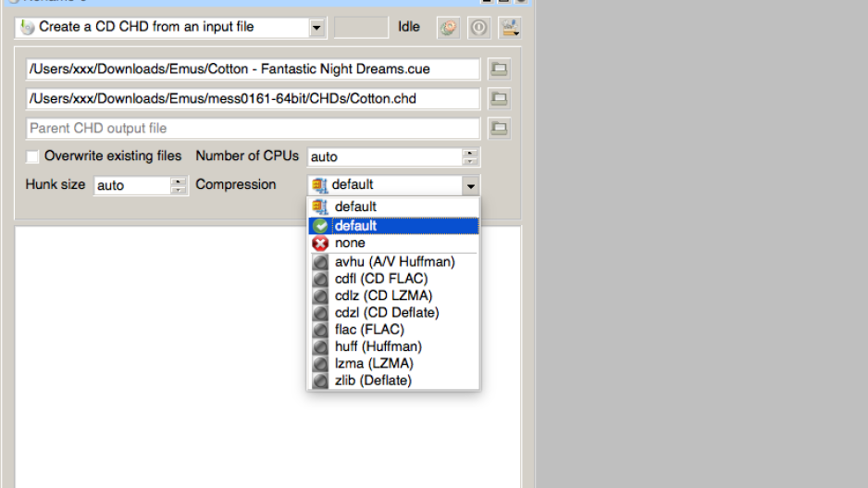The width and height of the screenshot is (868, 488).
Task: Select highlighted default entry with green check
Action: point(393,226)
